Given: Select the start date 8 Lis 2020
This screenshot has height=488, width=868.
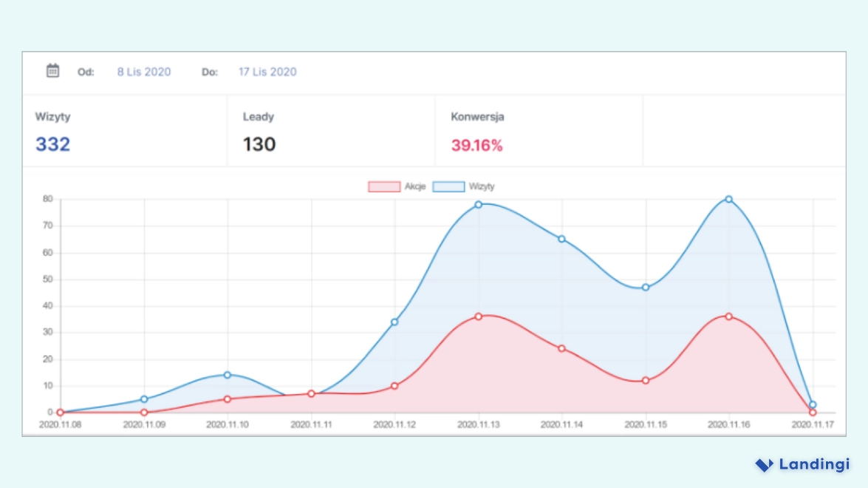Looking at the screenshot, I should point(143,71).
